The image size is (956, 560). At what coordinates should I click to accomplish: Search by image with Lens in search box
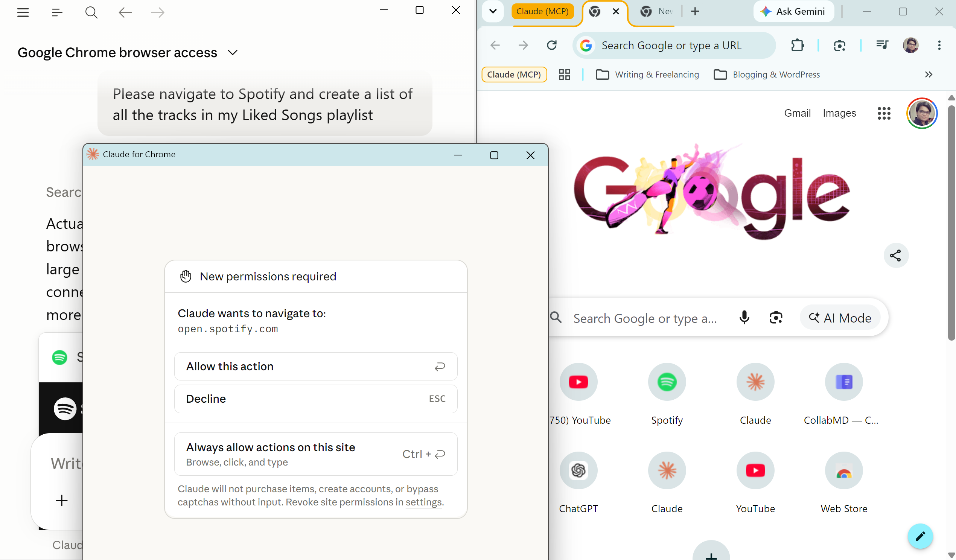(x=776, y=318)
